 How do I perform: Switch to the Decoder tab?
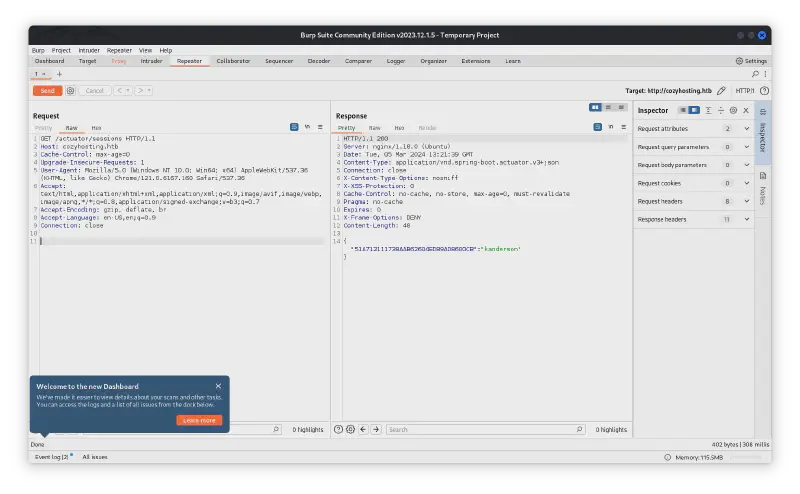318,61
